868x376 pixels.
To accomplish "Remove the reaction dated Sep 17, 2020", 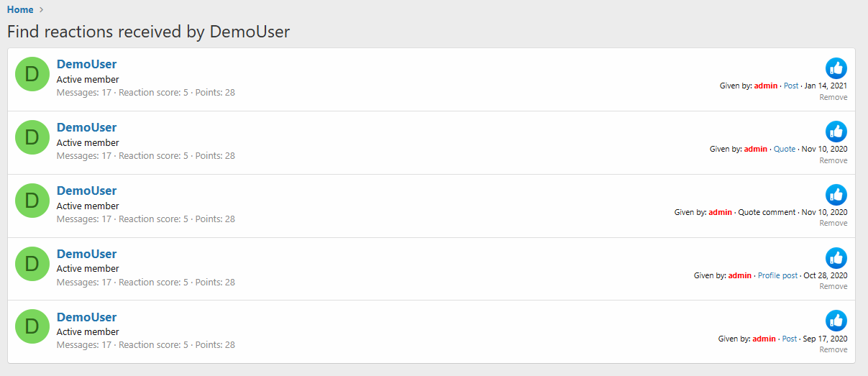I will coord(833,349).
